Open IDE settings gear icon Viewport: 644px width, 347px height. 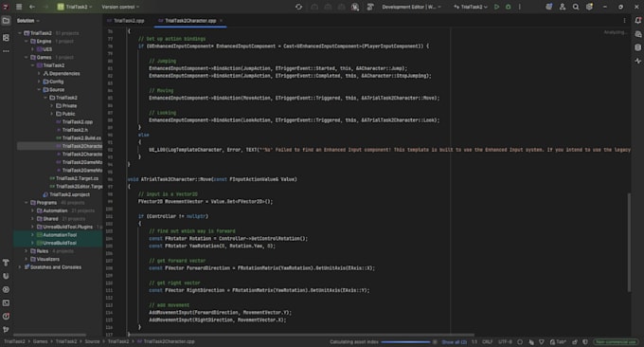(x=589, y=7)
